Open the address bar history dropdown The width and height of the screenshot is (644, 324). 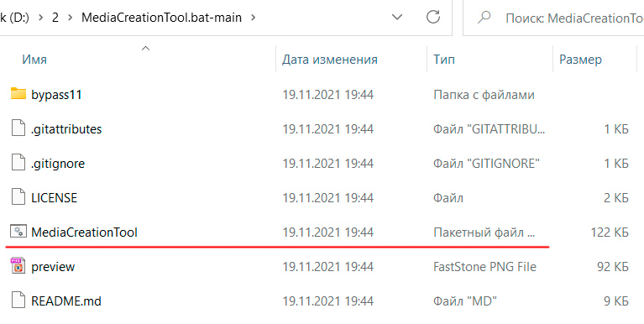tap(397, 18)
